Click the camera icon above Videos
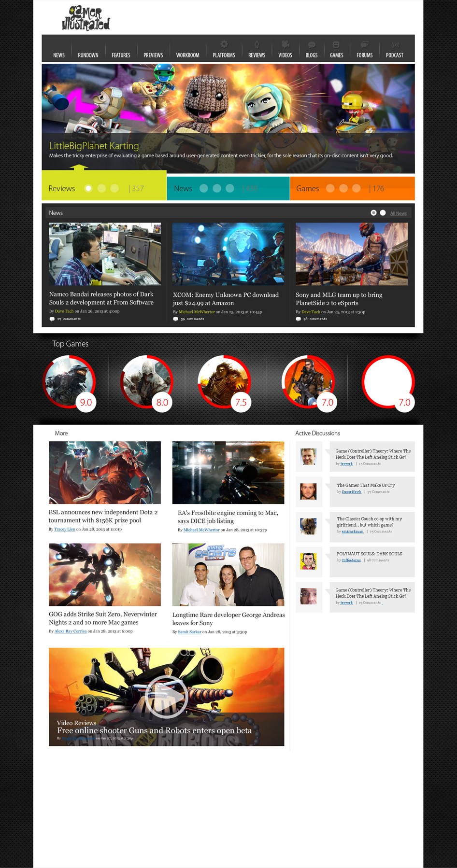 tap(285, 44)
